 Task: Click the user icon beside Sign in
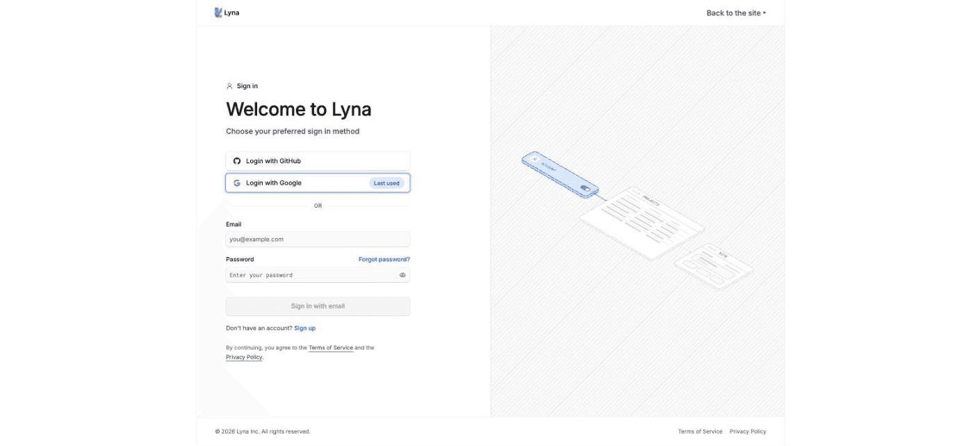[x=229, y=86]
